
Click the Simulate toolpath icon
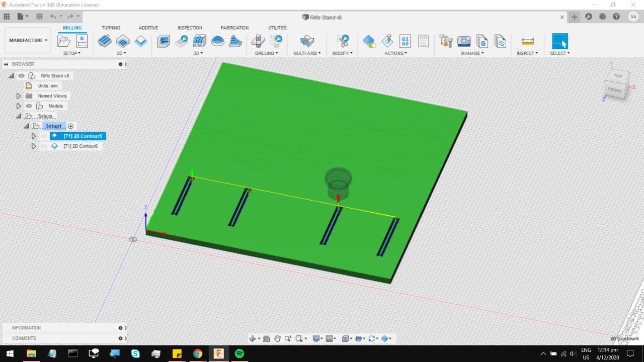[387, 41]
